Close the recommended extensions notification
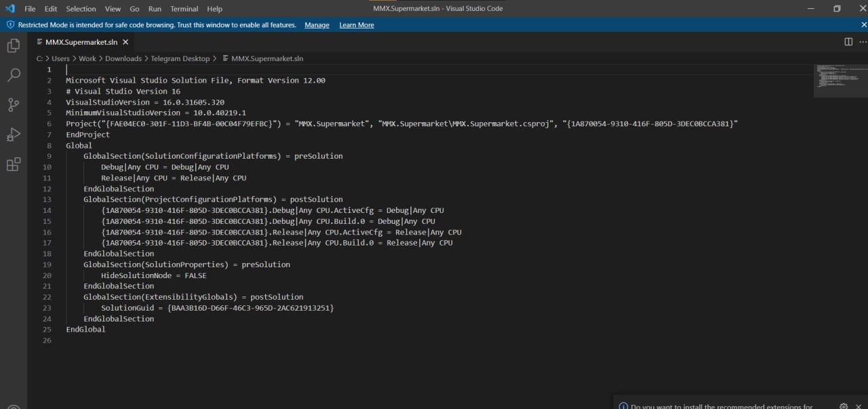The height and width of the screenshot is (409, 868). pyautogui.click(x=859, y=406)
